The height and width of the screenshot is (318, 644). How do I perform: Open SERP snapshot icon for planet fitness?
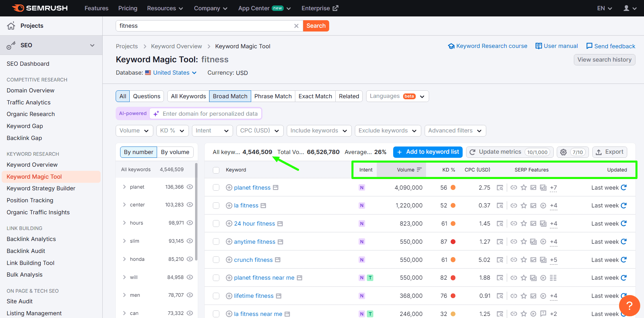[500, 188]
